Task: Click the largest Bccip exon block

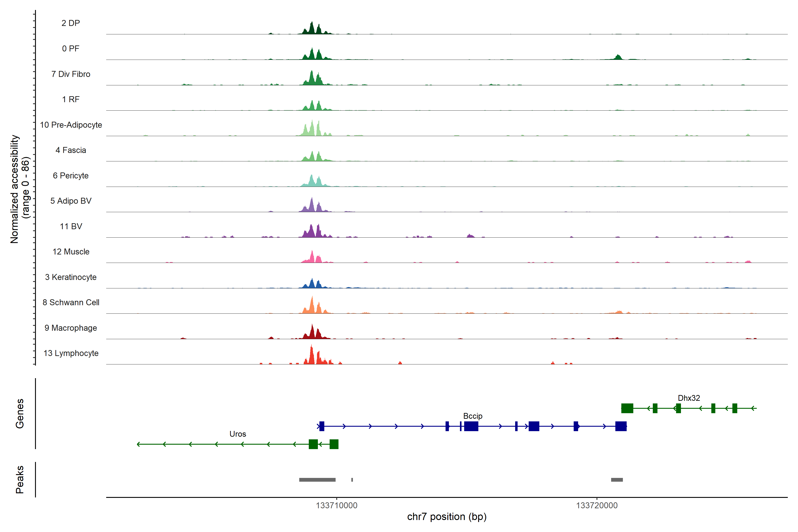Action: coord(471,426)
